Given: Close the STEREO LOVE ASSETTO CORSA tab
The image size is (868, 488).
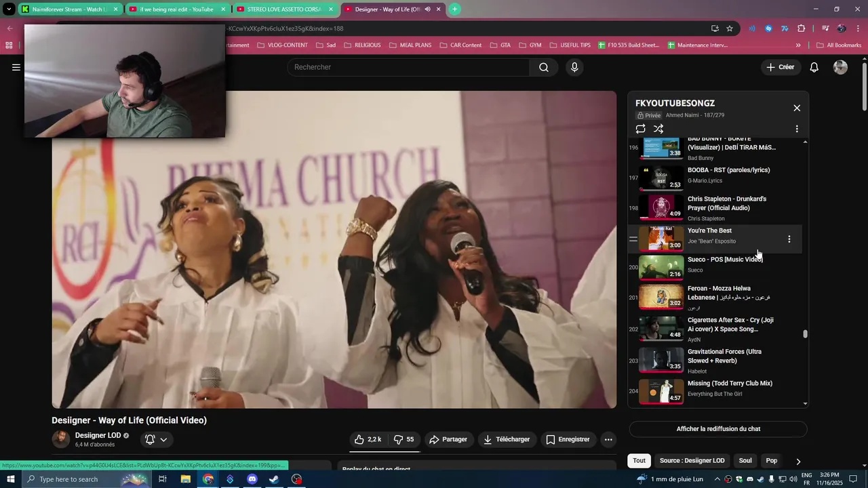Looking at the screenshot, I should pyautogui.click(x=331, y=9).
